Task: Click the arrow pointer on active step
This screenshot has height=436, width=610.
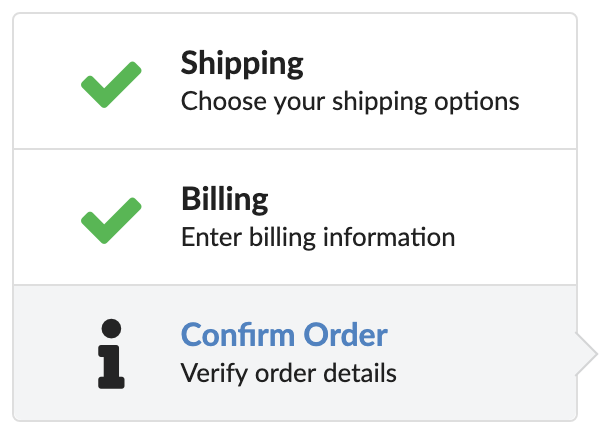Action: click(587, 354)
